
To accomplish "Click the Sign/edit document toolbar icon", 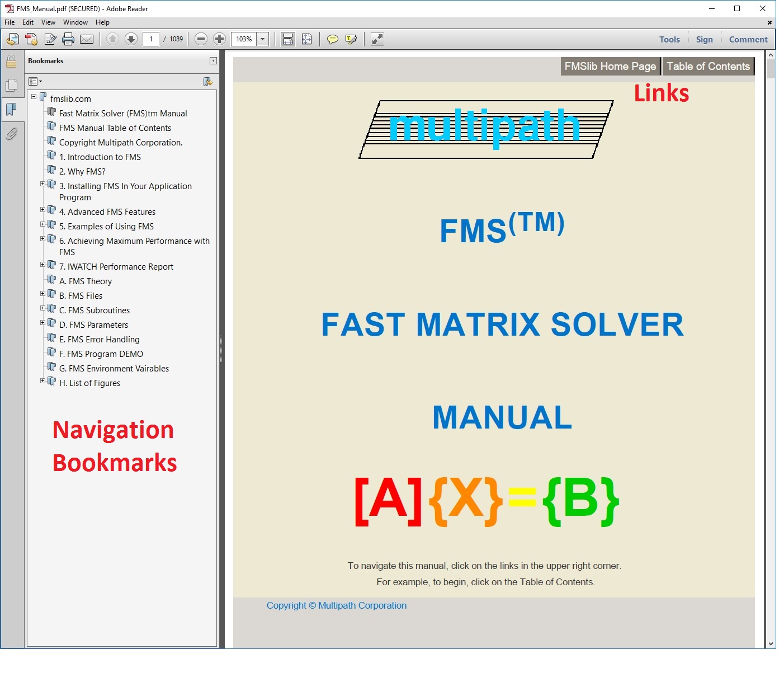I will pyautogui.click(x=50, y=39).
